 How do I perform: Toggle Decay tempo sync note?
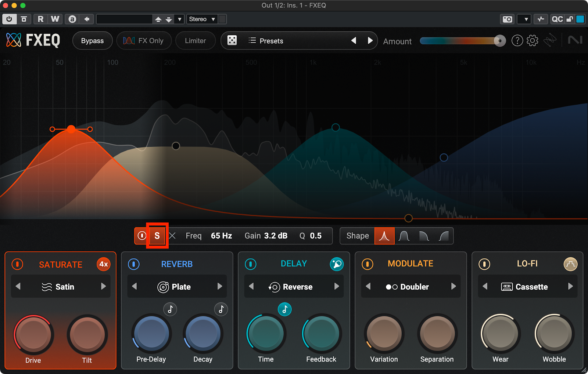221,309
